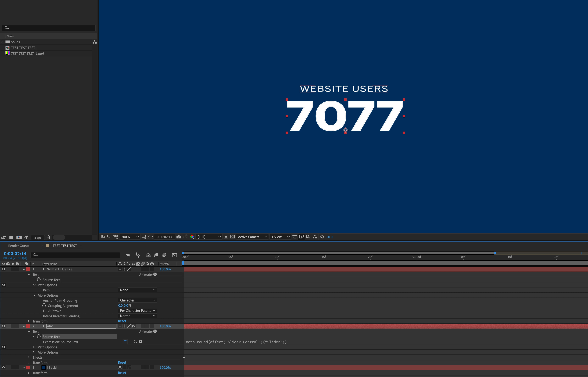588x377 pixels.
Task: Toggle visibility of the [Back] layer
Action: (4, 367)
